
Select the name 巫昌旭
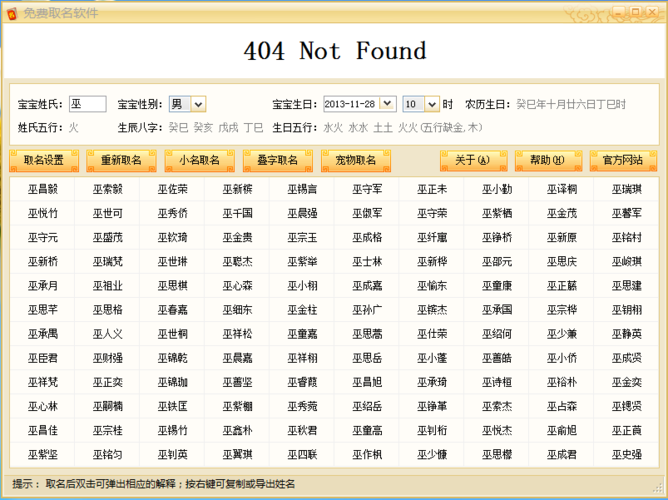[367, 382]
